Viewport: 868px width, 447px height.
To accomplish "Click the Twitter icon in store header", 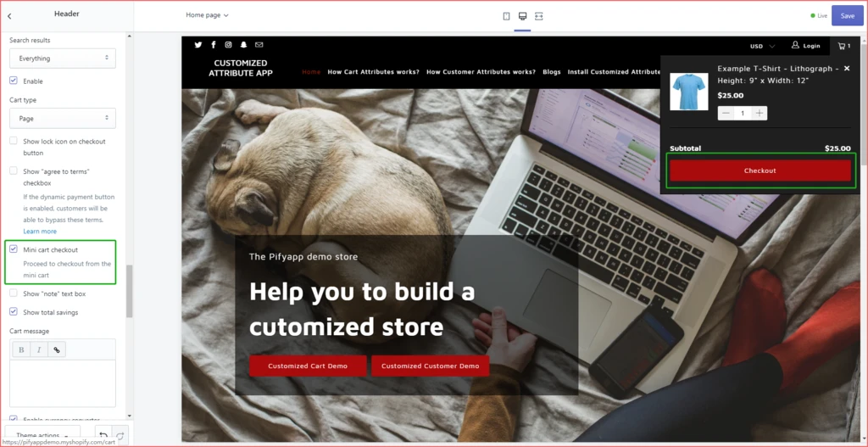I will [x=198, y=45].
